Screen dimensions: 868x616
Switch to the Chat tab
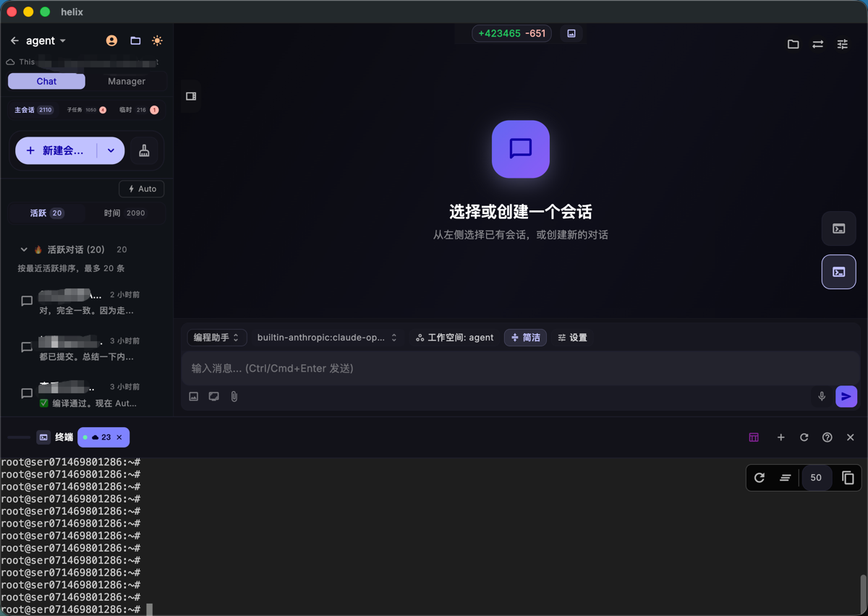pos(46,82)
